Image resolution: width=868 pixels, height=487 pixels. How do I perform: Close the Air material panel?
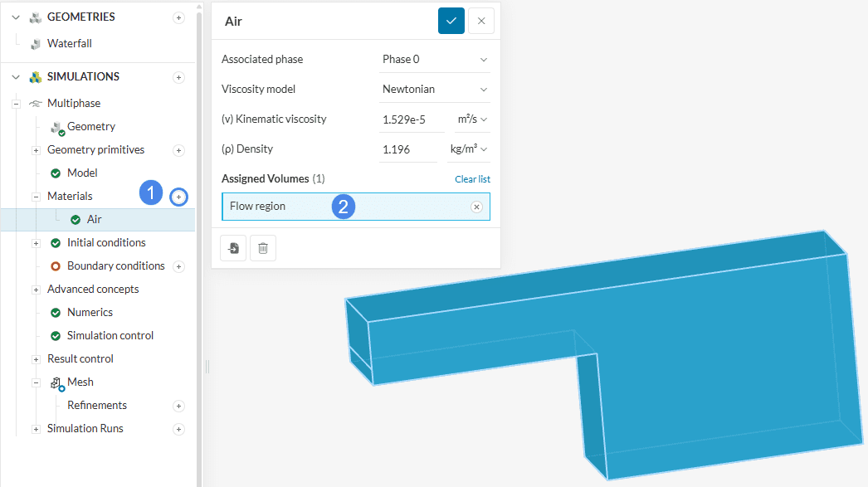pyautogui.click(x=481, y=21)
